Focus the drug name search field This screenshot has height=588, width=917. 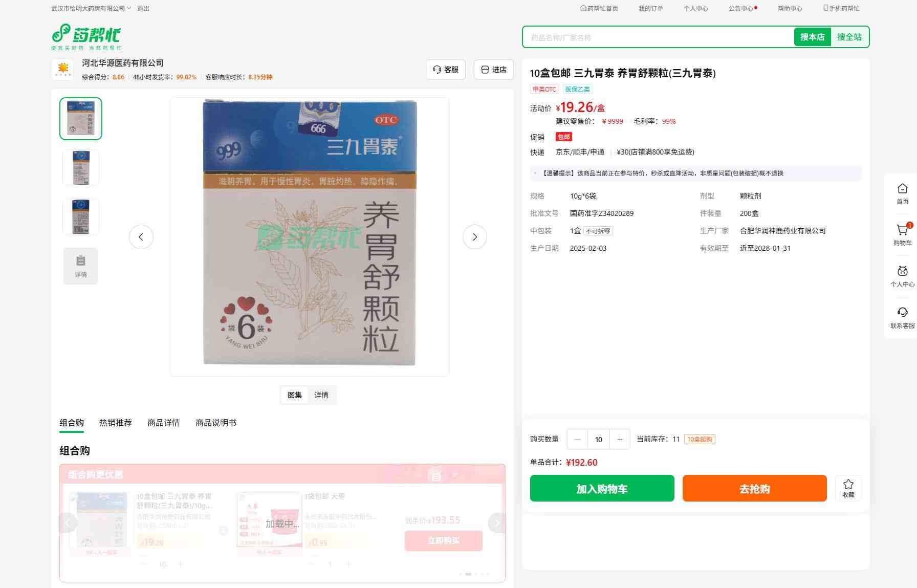point(658,37)
